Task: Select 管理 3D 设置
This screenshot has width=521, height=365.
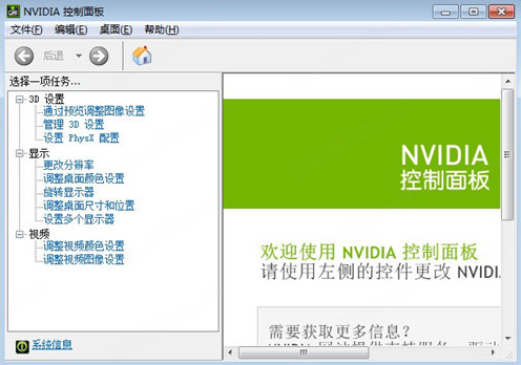Action: [74, 125]
